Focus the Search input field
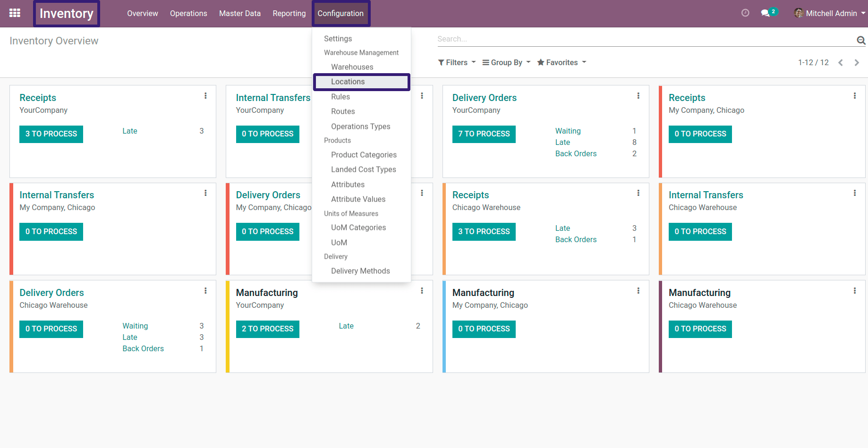Image resolution: width=868 pixels, height=448 pixels. 645,39
